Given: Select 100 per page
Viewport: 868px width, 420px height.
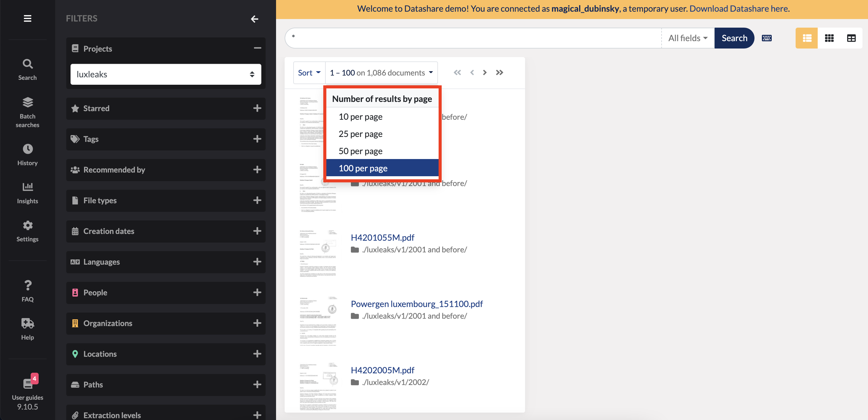Looking at the screenshot, I should (x=382, y=168).
